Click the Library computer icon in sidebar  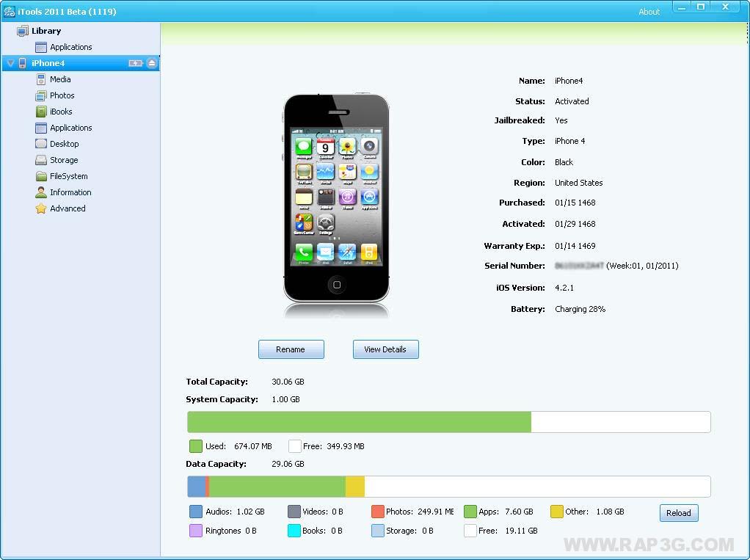pos(22,31)
